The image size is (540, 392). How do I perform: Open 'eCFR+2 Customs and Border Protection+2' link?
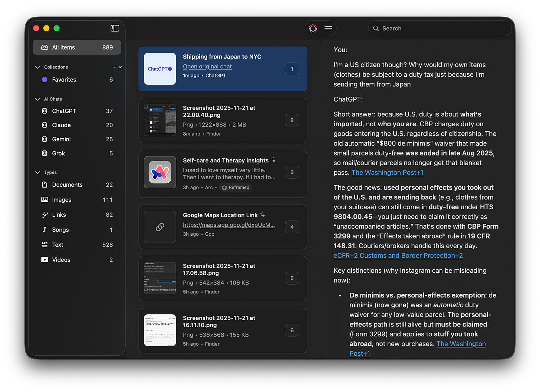pos(398,255)
